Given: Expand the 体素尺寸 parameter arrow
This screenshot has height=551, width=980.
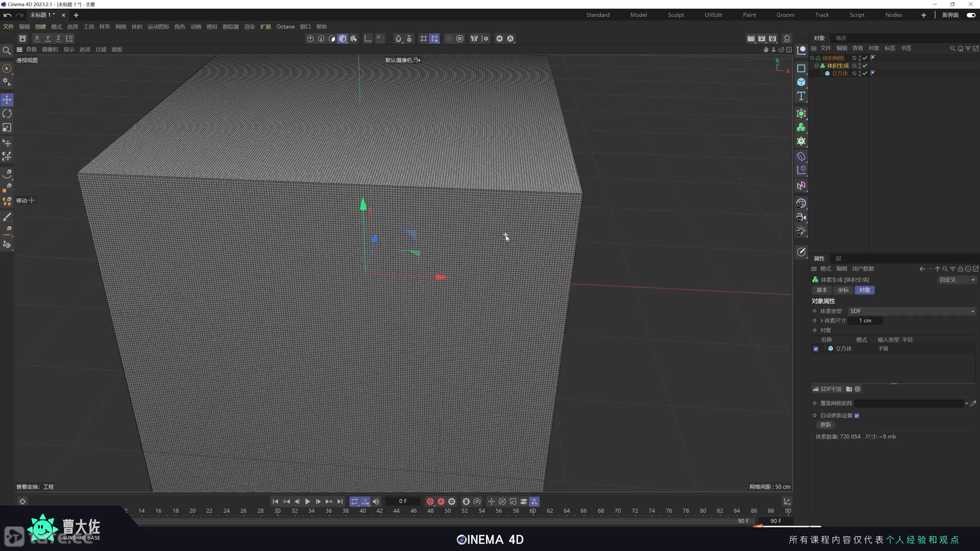Looking at the screenshot, I should [x=822, y=321].
